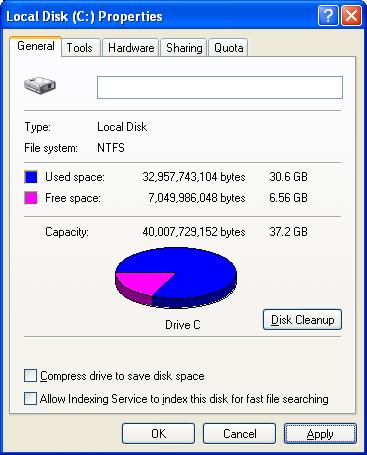Click the Drive C pie chart
The height and width of the screenshot is (455, 367).
(176, 277)
